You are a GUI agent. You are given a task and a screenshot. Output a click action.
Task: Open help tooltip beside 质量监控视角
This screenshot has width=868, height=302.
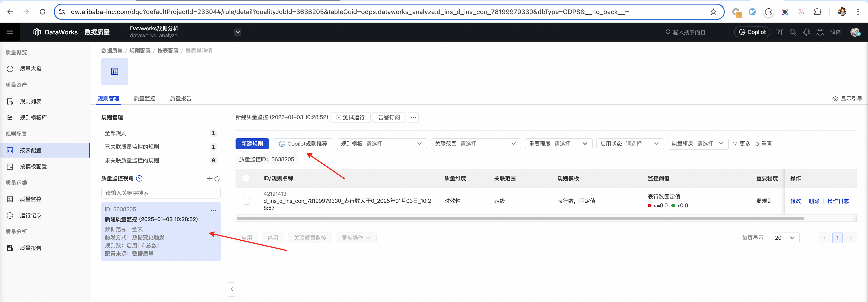(139, 178)
